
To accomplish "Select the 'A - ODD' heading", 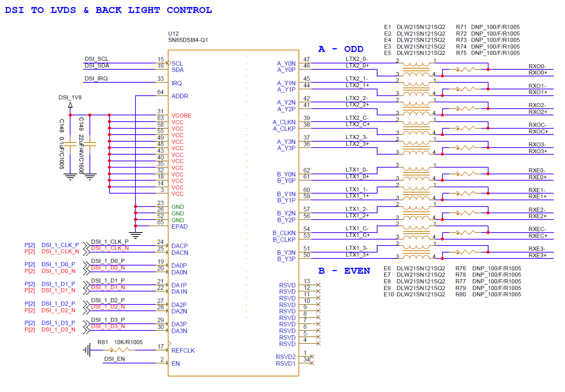I will pos(341,49).
